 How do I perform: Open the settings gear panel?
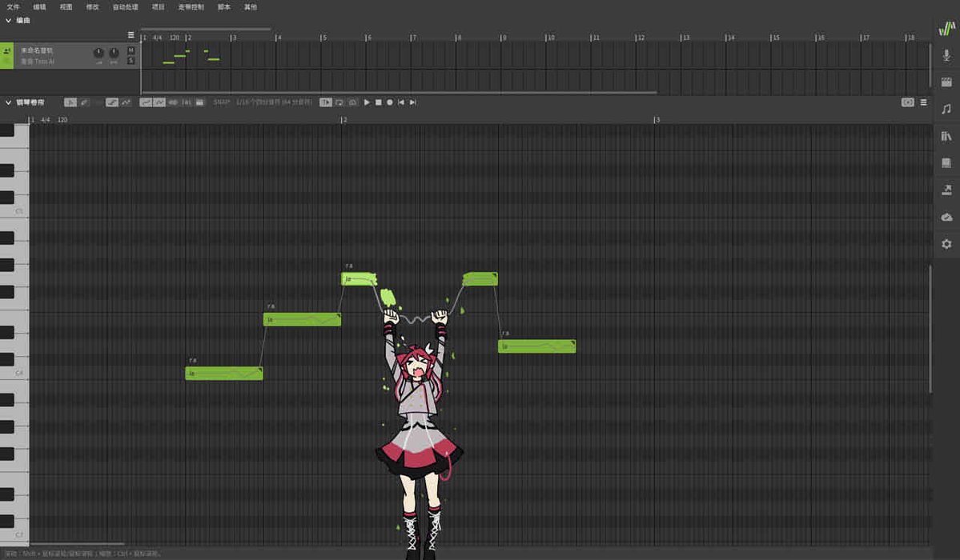coord(946,244)
